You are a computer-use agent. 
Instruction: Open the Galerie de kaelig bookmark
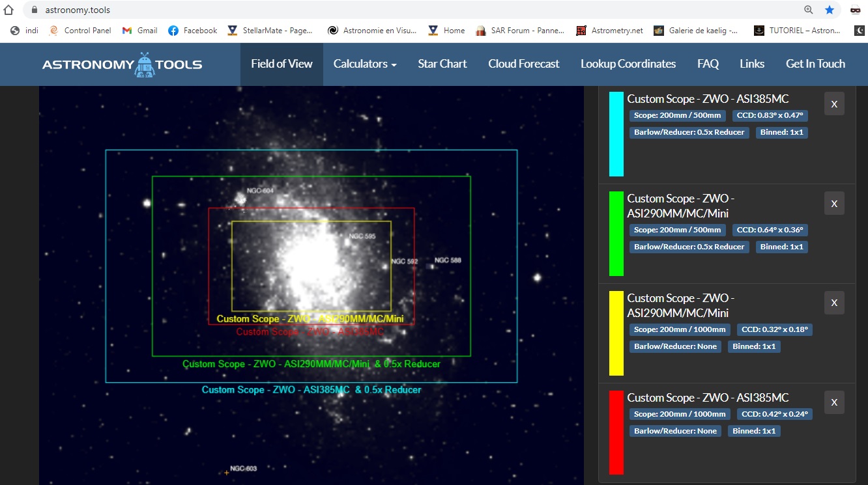(696, 31)
